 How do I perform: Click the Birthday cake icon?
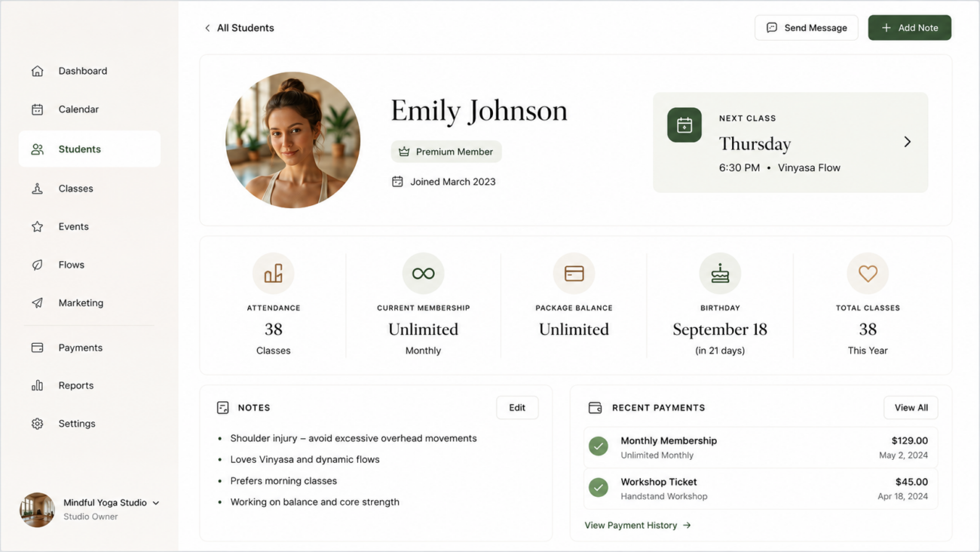click(x=720, y=273)
